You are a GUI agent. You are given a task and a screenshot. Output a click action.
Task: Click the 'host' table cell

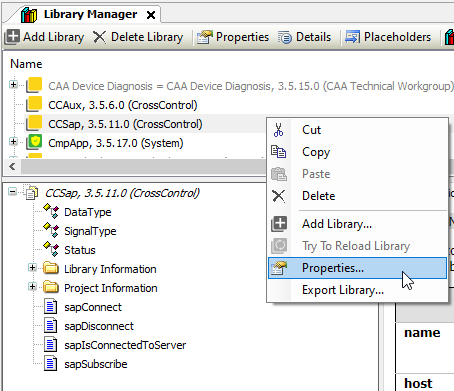click(x=425, y=383)
